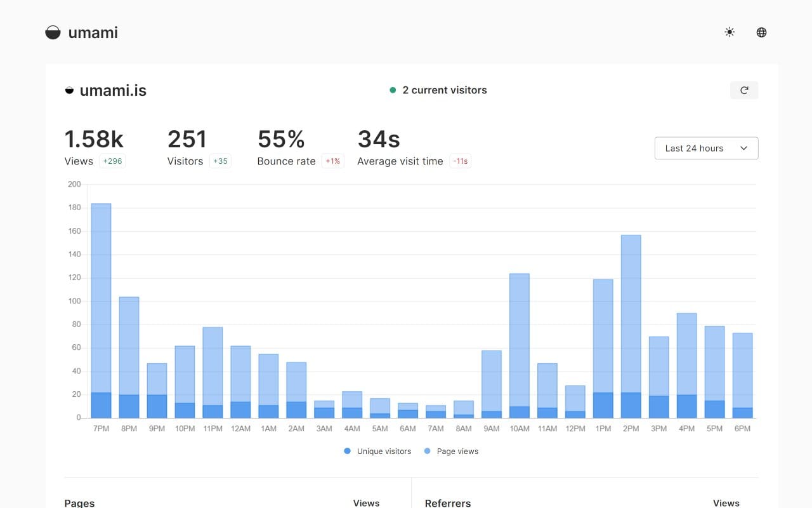The image size is (812, 508).
Task: Select the Referrers section header
Action: click(448, 502)
